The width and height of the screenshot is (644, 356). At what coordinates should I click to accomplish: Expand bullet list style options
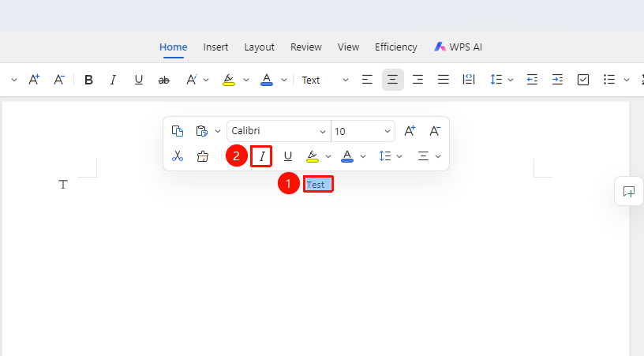pyautogui.click(x=627, y=80)
